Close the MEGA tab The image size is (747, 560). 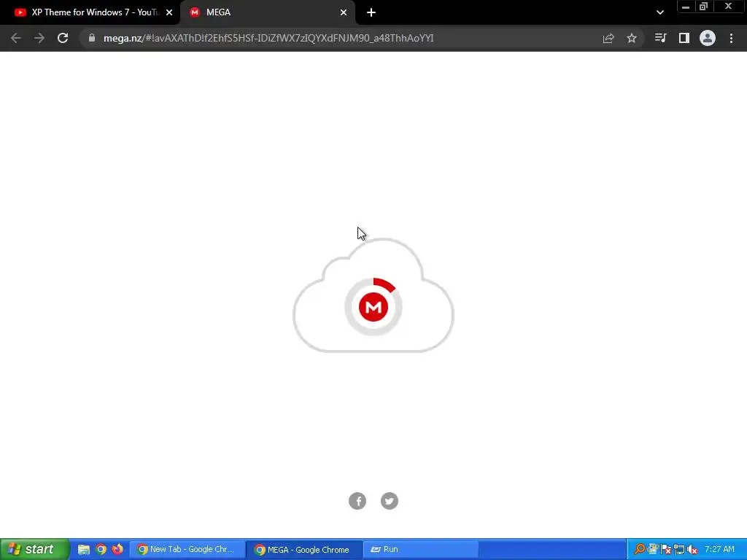tap(344, 12)
